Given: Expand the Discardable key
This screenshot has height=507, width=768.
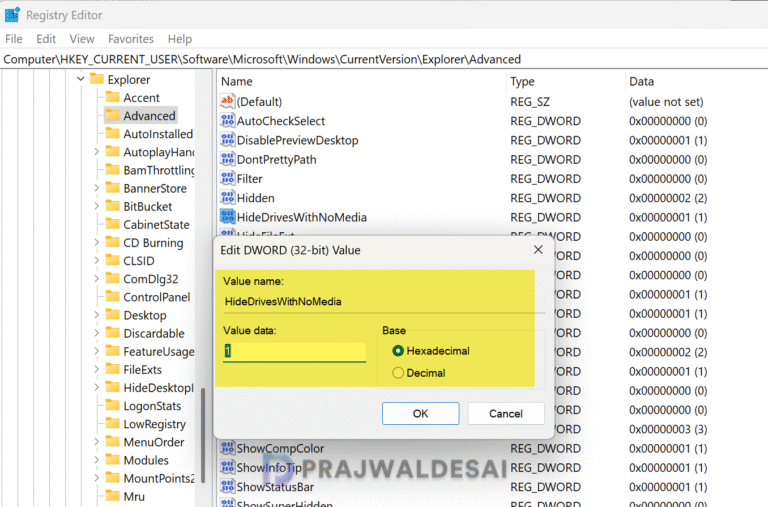Looking at the screenshot, I should (96, 333).
